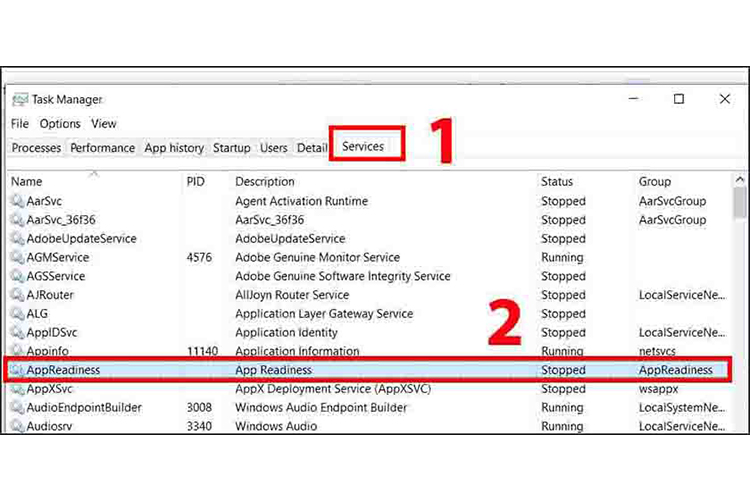Select the AarSvc service name
The width and height of the screenshot is (750, 500).
tap(44, 201)
